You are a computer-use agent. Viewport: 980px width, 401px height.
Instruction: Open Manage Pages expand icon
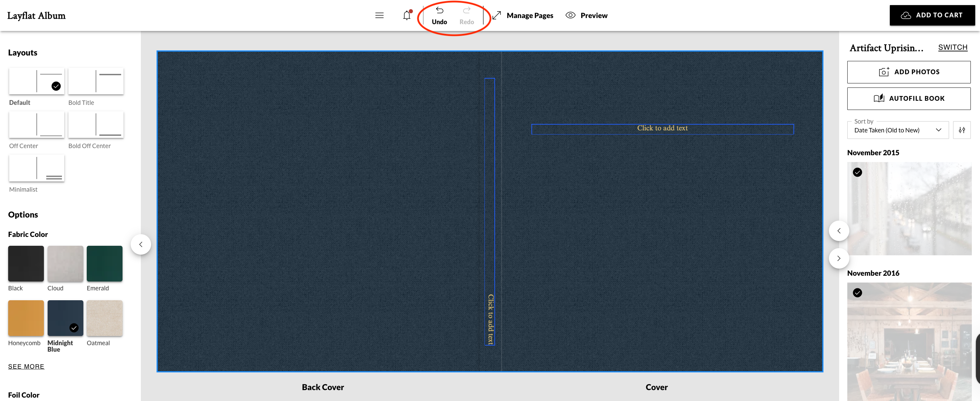click(496, 16)
